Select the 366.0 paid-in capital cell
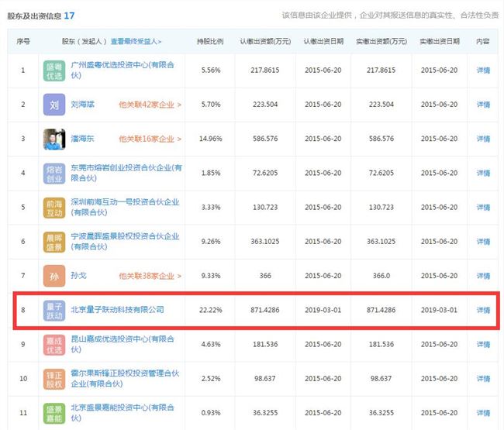Screen dimensions: 504x430 (x=381, y=276)
